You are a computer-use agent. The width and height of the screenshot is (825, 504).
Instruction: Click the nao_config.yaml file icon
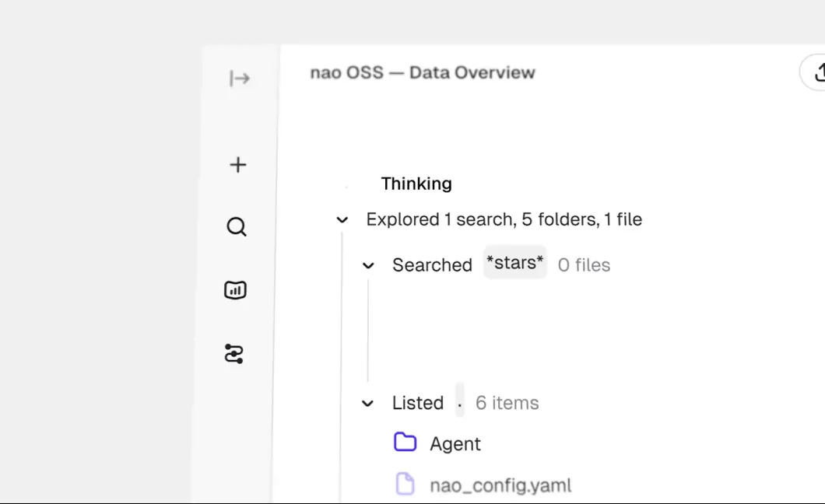[x=405, y=484]
